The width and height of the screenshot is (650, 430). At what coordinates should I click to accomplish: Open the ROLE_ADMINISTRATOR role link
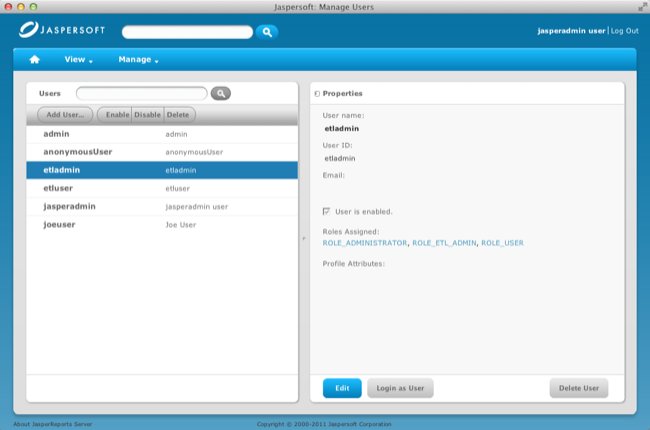pyautogui.click(x=365, y=243)
